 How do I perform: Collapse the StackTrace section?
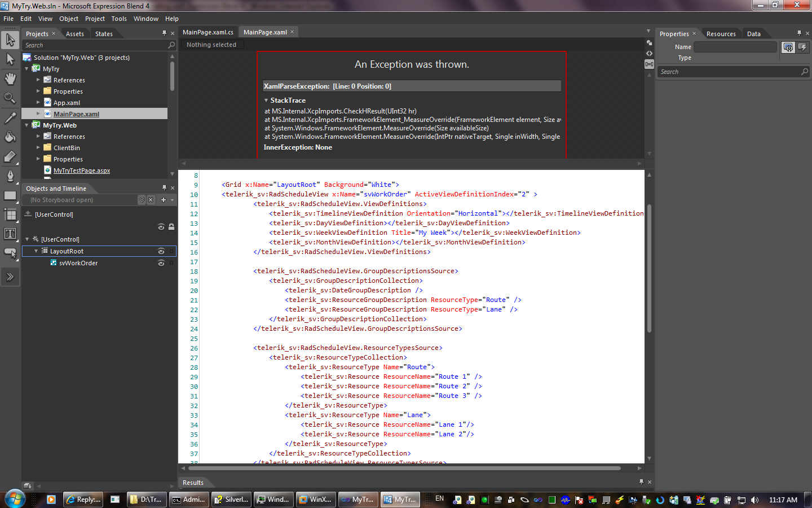[266, 100]
